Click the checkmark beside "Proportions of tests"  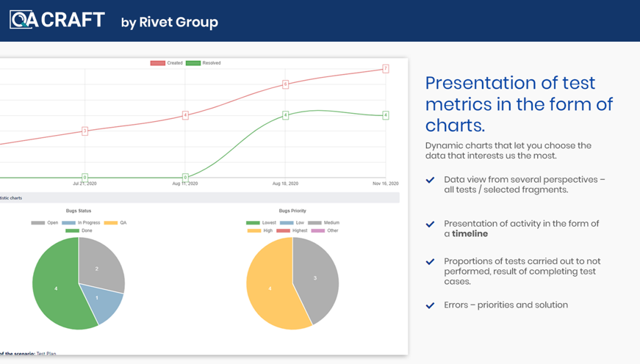pos(430,261)
